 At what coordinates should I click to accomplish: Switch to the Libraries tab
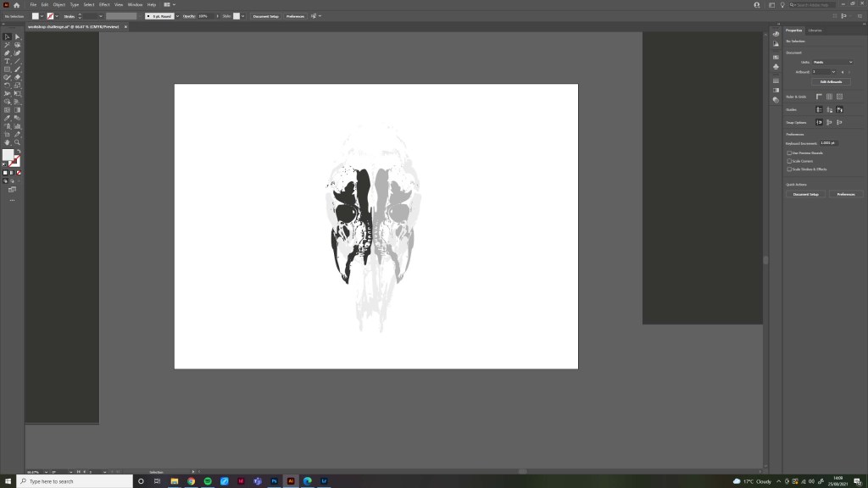click(815, 30)
